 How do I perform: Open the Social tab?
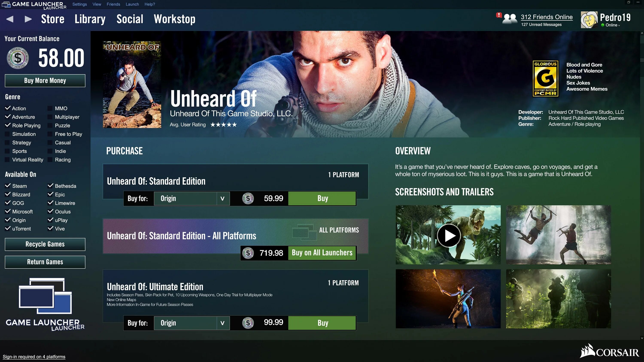click(x=130, y=19)
